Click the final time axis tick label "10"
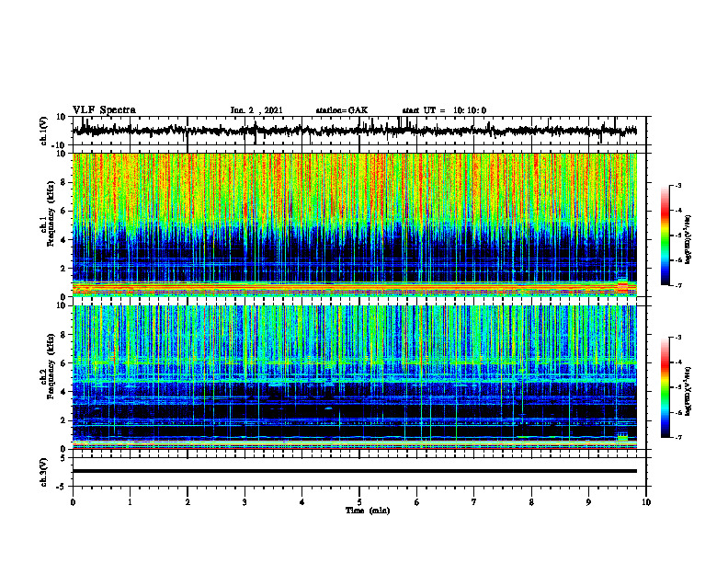 pyautogui.click(x=646, y=502)
